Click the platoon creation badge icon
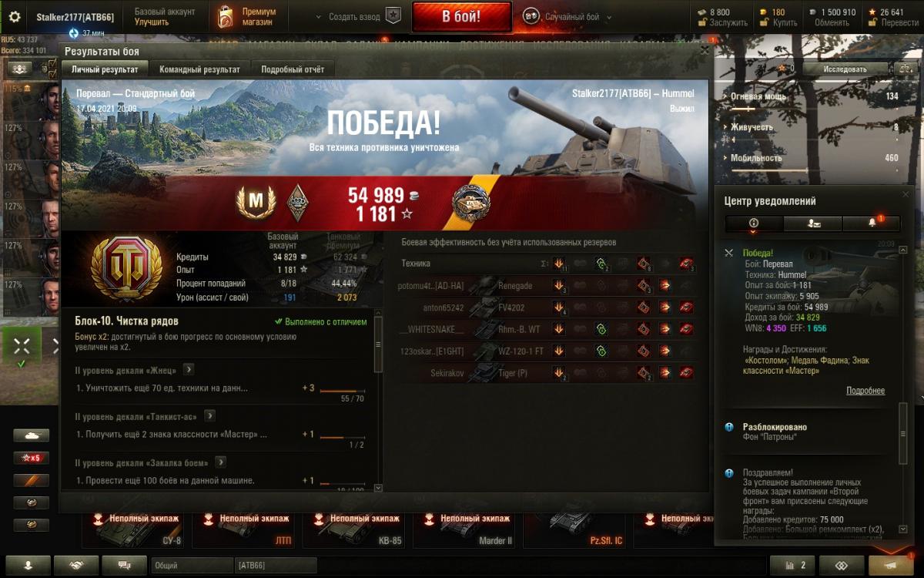The width and height of the screenshot is (924, 578). (x=393, y=16)
